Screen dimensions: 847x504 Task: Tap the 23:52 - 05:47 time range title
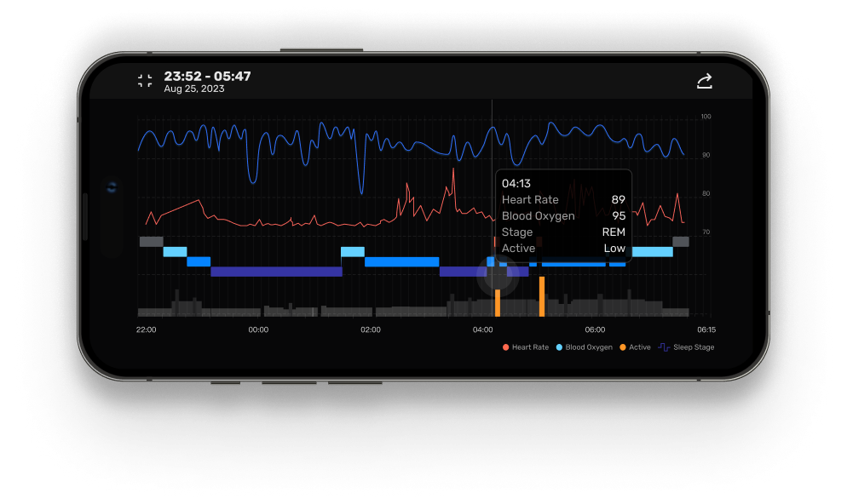pos(207,77)
